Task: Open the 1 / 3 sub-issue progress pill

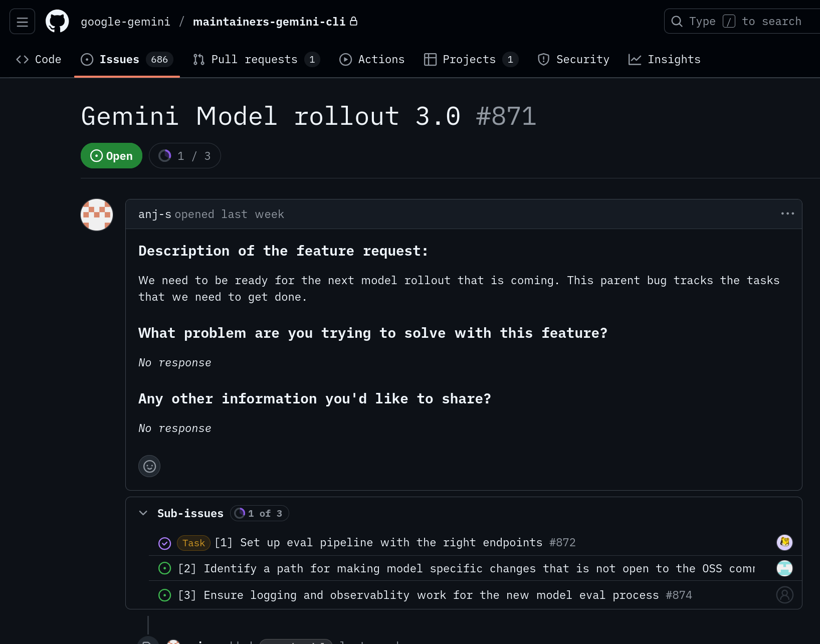Action: [184, 156]
